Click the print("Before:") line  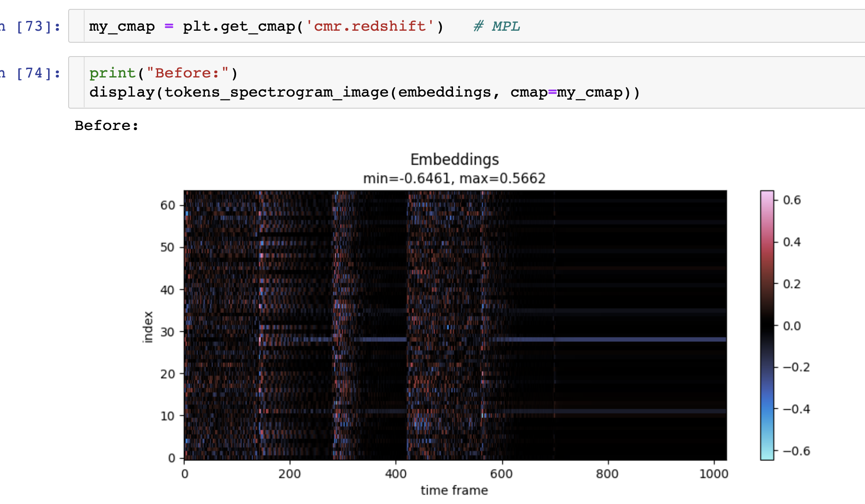[x=163, y=73]
